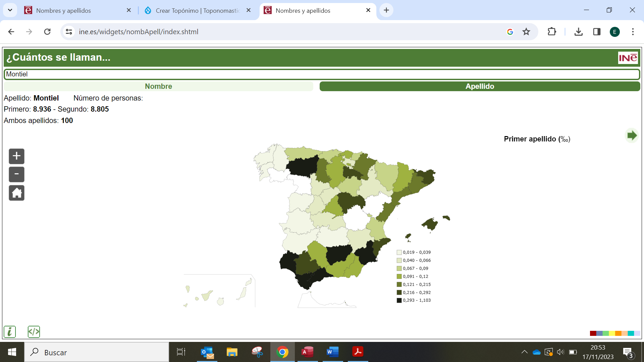644x362 pixels.
Task: Open the Downloads icon in Chrome toolbar
Action: 578,32
